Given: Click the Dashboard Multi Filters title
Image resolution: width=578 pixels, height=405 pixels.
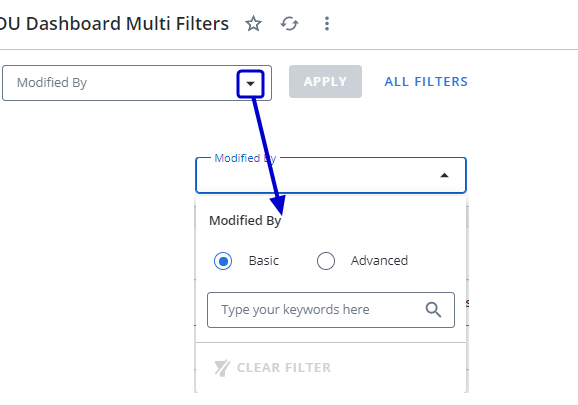Looking at the screenshot, I should (114, 24).
